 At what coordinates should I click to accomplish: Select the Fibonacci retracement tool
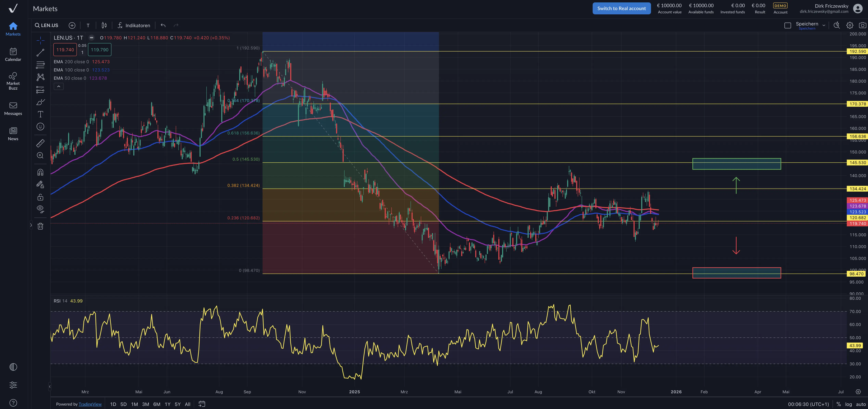[x=40, y=65]
